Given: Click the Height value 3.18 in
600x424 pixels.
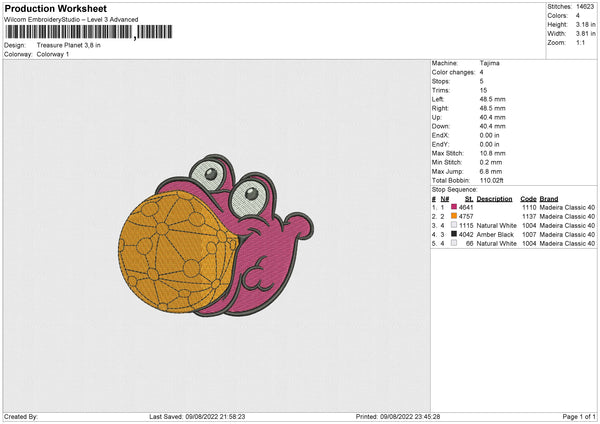Looking at the screenshot, I should tap(585, 24).
